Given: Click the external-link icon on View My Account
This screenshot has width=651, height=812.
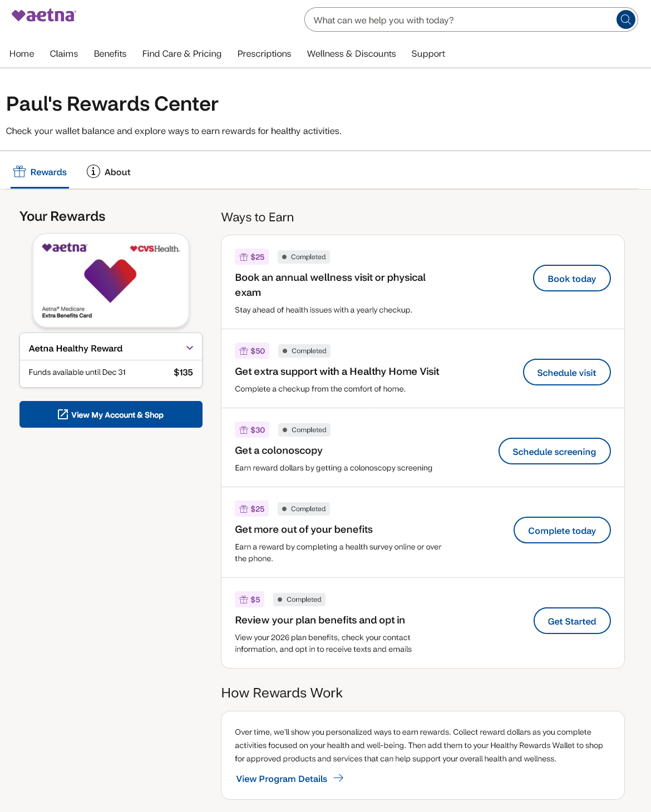Looking at the screenshot, I should [63, 414].
